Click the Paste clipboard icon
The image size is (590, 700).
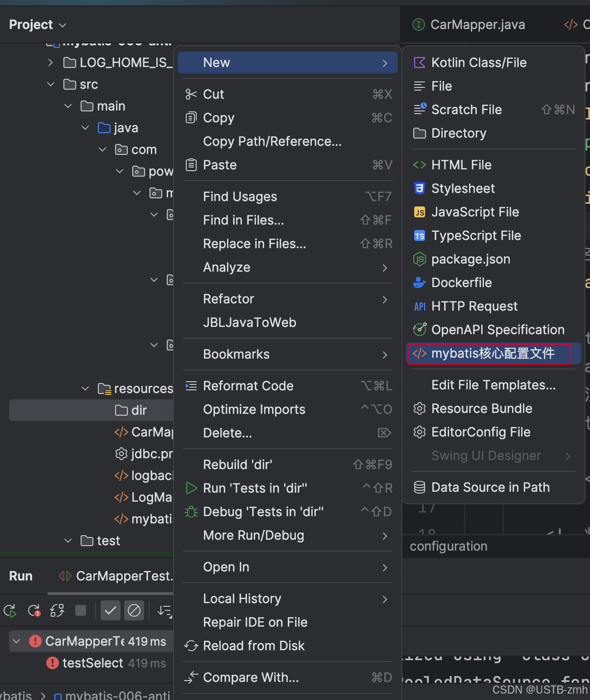pyautogui.click(x=191, y=165)
